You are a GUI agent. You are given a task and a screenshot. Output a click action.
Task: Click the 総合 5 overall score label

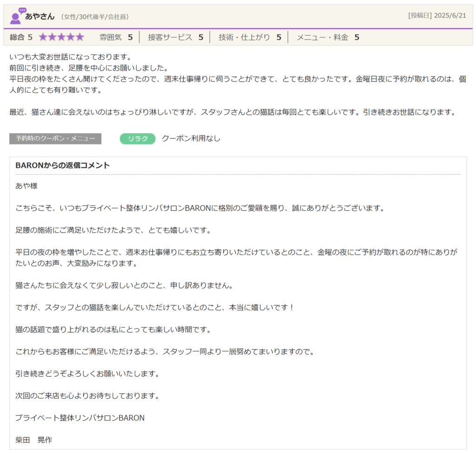pyautogui.click(x=21, y=37)
